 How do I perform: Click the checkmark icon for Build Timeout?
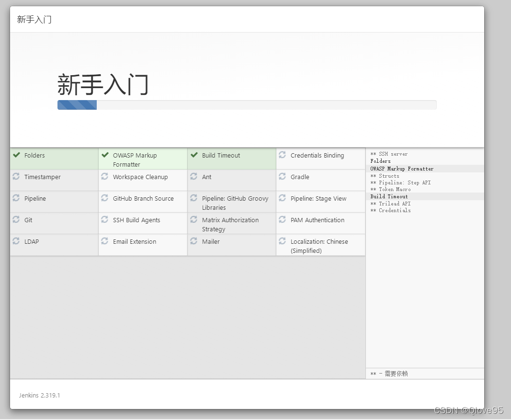[x=193, y=155]
